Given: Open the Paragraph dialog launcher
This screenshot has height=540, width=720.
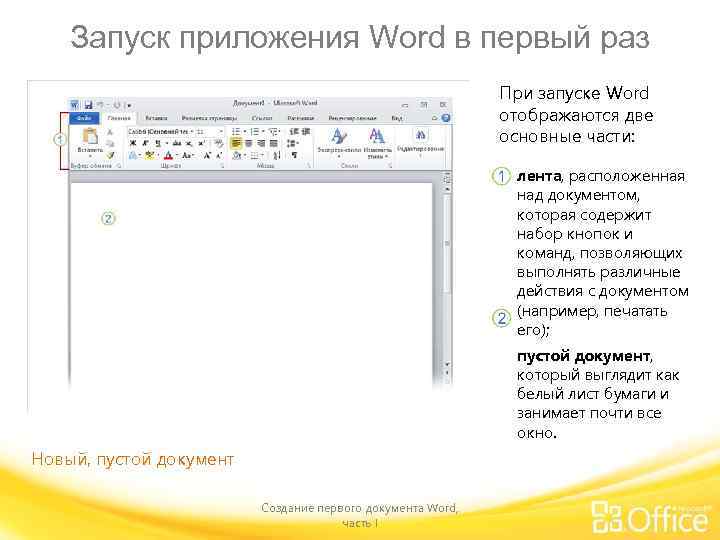Looking at the screenshot, I should coord(309,166).
